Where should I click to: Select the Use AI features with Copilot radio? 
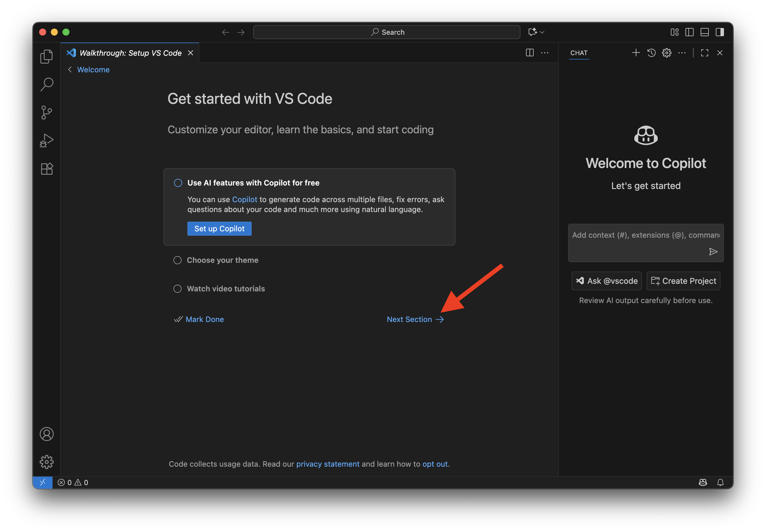[x=177, y=183]
